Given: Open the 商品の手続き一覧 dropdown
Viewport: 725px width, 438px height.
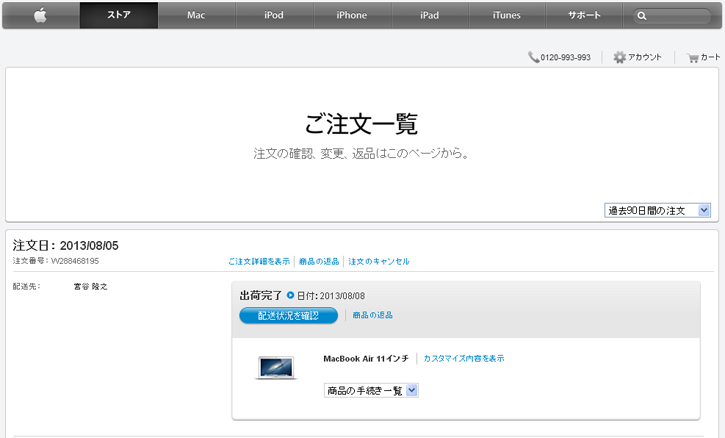Looking at the screenshot, I should coord(371,391).
